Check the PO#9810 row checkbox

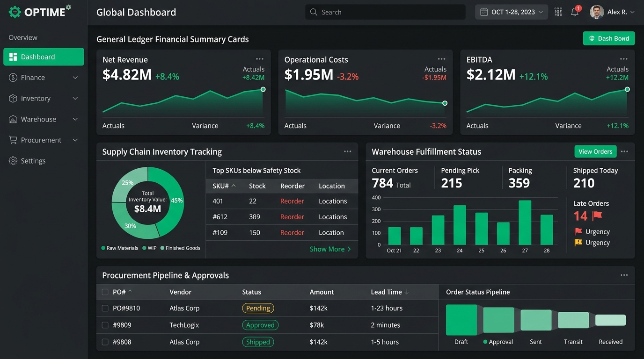pyautogui.click(x=105, y=309)
